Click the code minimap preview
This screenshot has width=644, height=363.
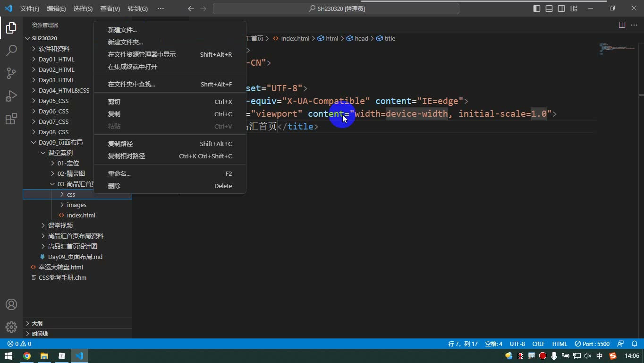click(x=617, y=49)
